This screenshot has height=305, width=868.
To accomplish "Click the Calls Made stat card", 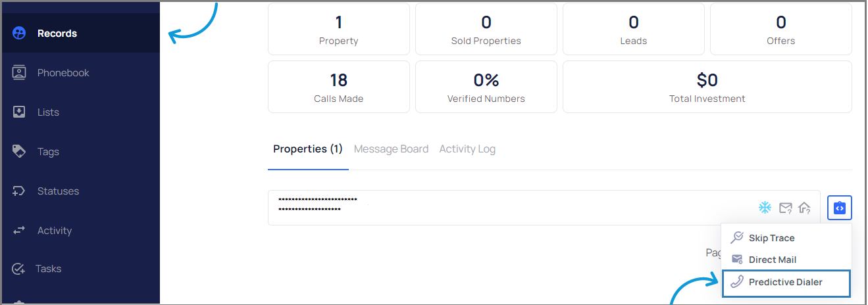I will [338, 87].
